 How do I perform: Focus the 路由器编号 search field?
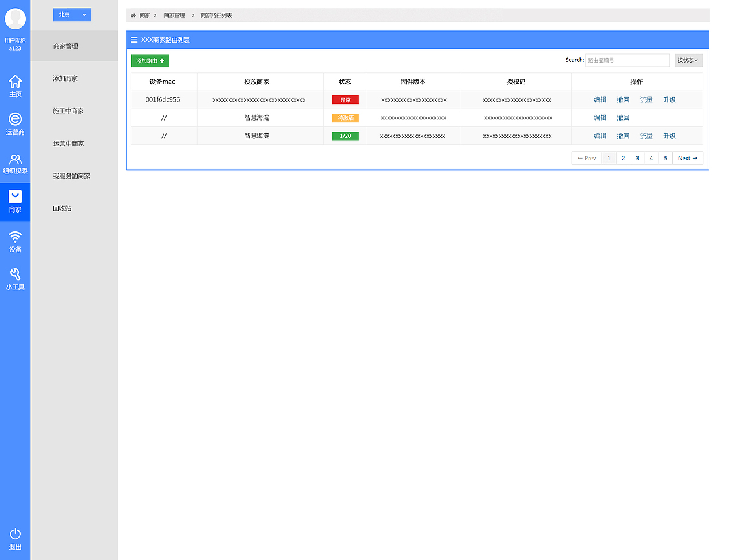627,60
